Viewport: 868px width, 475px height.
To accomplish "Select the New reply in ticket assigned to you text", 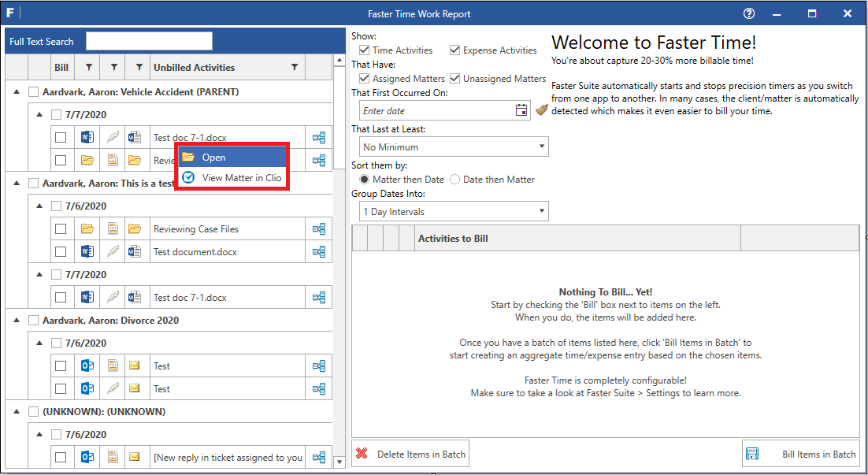I will 228,458.
